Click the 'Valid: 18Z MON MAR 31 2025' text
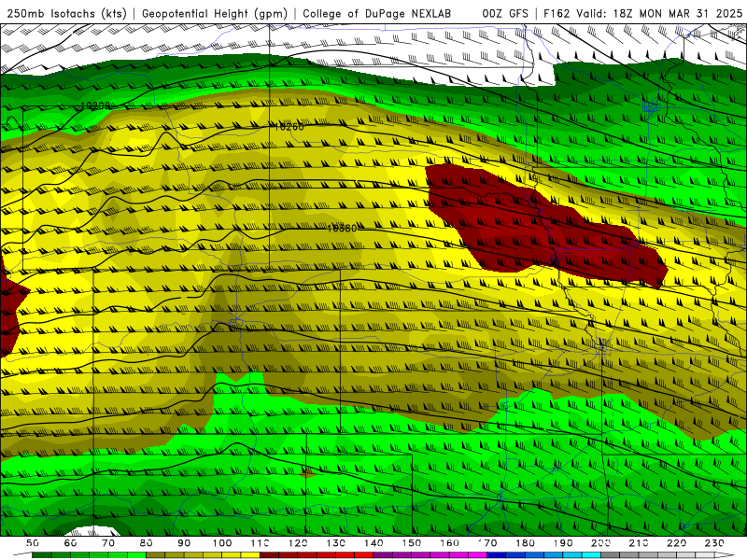Image resolution: width=747 pixels, height=560 pixels. (659, 14)
